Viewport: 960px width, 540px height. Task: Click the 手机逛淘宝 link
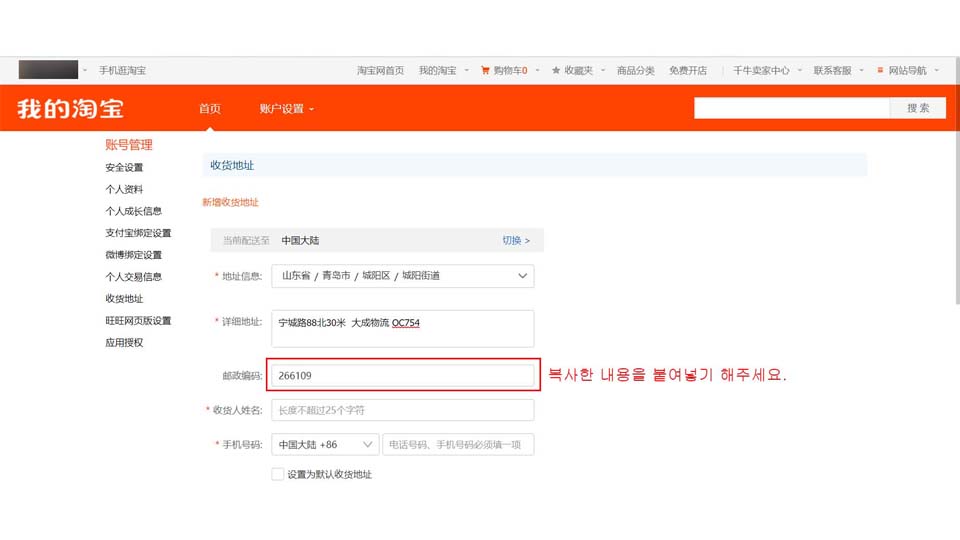[x=122, y=70]
